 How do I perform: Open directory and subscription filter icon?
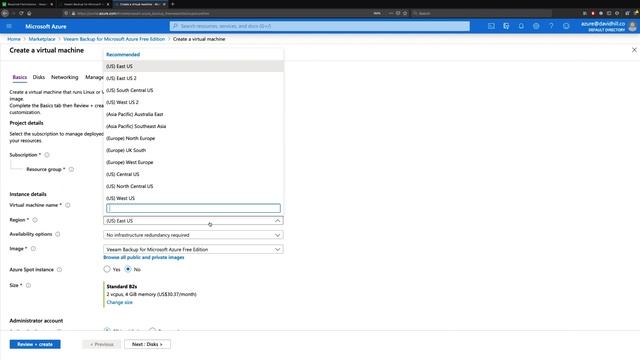pos(506,26)
